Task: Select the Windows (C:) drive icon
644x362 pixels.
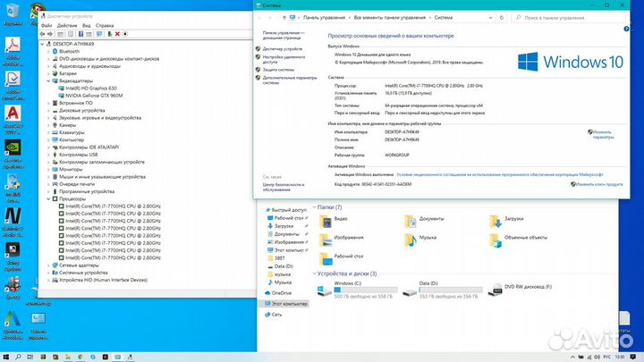Action: pyautogui.click(x=325, y=290)
